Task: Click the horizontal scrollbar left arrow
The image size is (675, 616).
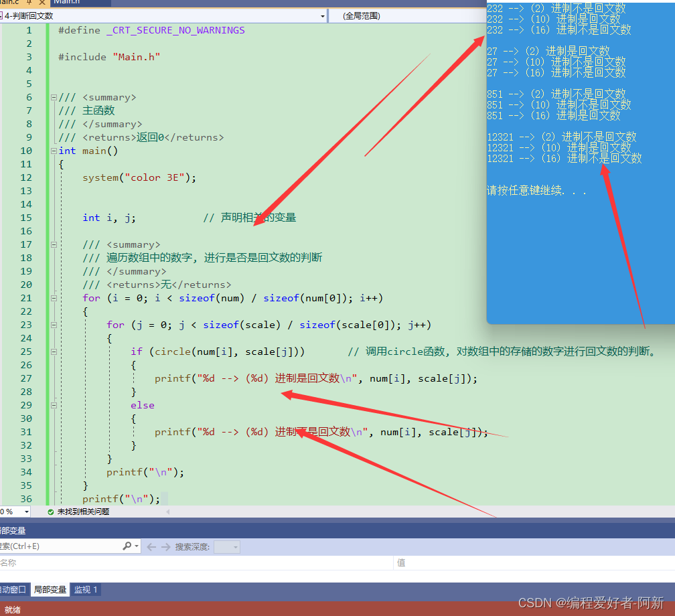Action: click(x=168, y=512)
